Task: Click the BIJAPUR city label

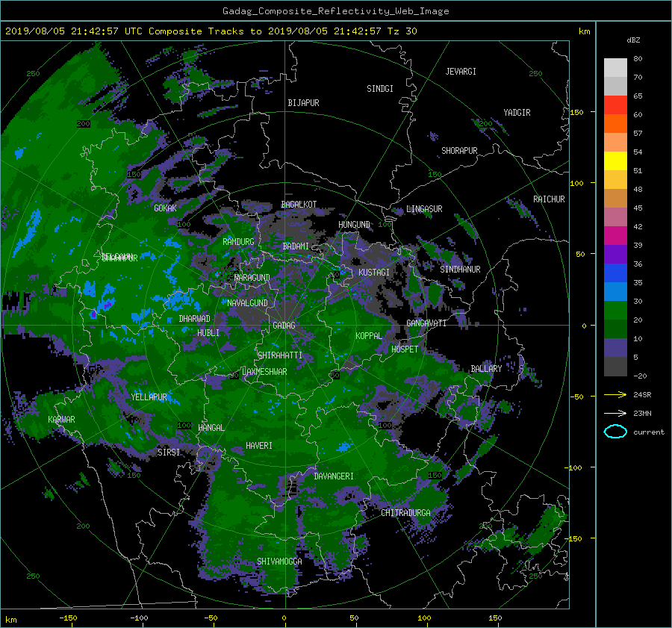Action: click(303, 103)
